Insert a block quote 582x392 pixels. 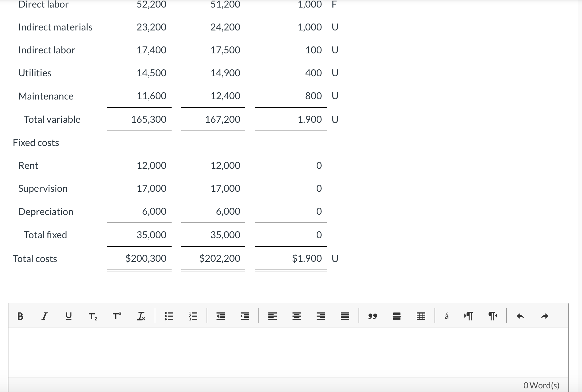(373, 317)
